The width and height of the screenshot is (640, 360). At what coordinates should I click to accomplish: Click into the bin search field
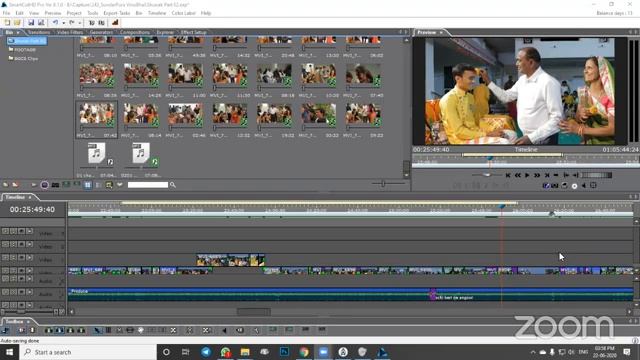148,185
